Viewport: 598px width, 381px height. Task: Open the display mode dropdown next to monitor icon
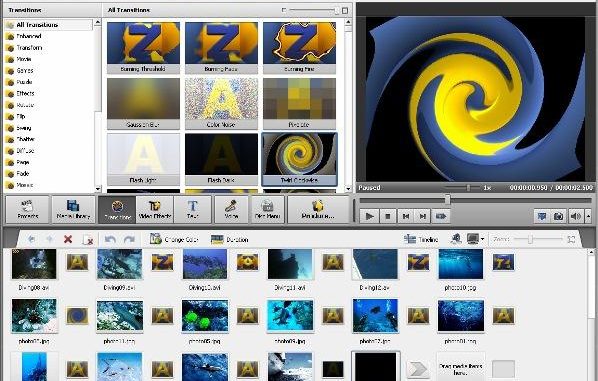482,239
